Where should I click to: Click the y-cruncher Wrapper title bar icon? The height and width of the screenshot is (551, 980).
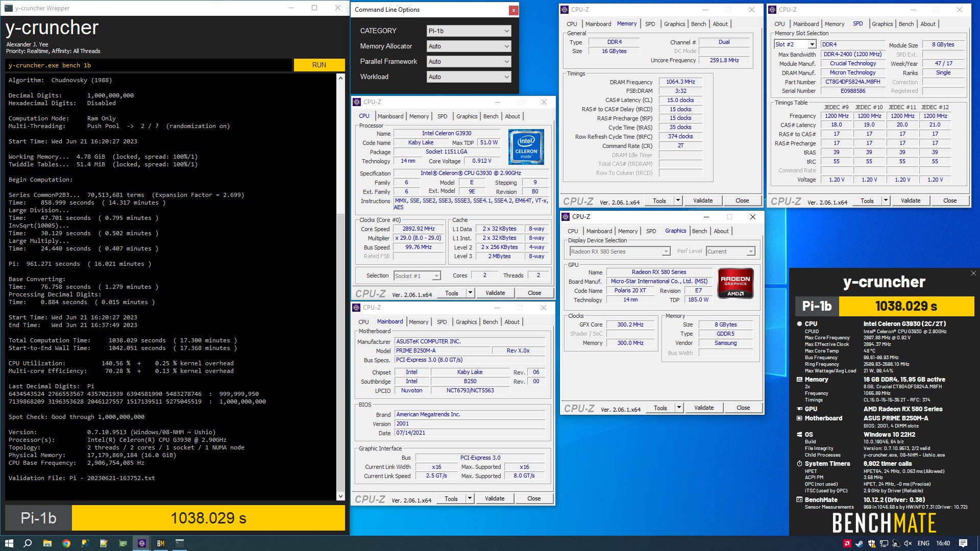click(8, 8)
